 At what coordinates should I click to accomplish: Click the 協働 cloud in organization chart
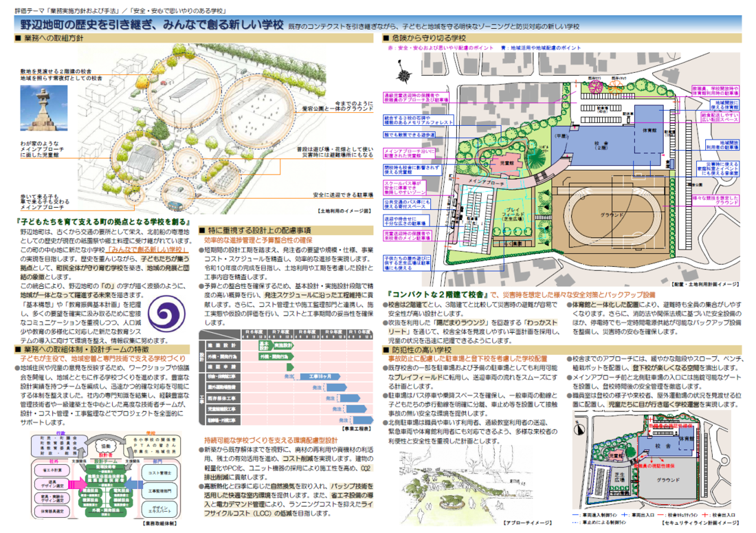point(106,446)
